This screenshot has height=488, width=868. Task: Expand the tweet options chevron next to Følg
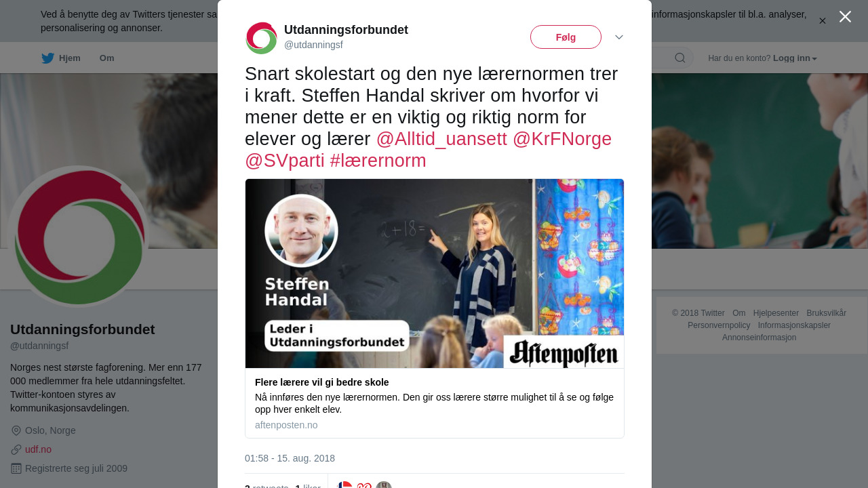pos(619,37)
